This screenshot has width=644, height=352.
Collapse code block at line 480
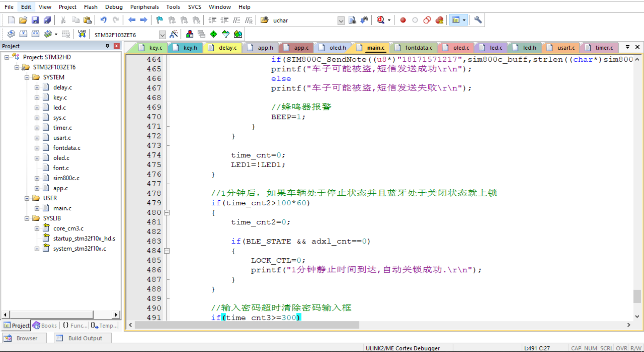coord(167,212)
